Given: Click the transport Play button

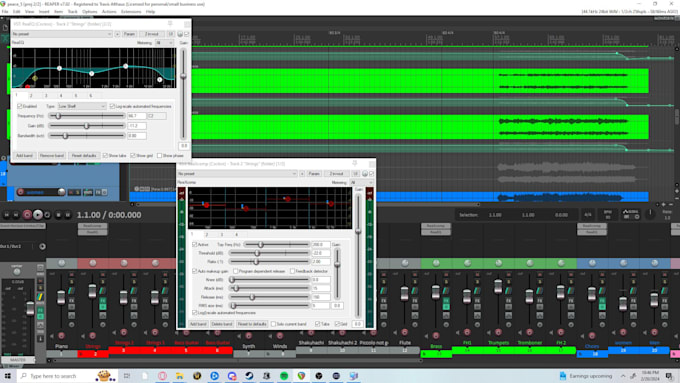Looking at the screenshot, I should 37,215.
